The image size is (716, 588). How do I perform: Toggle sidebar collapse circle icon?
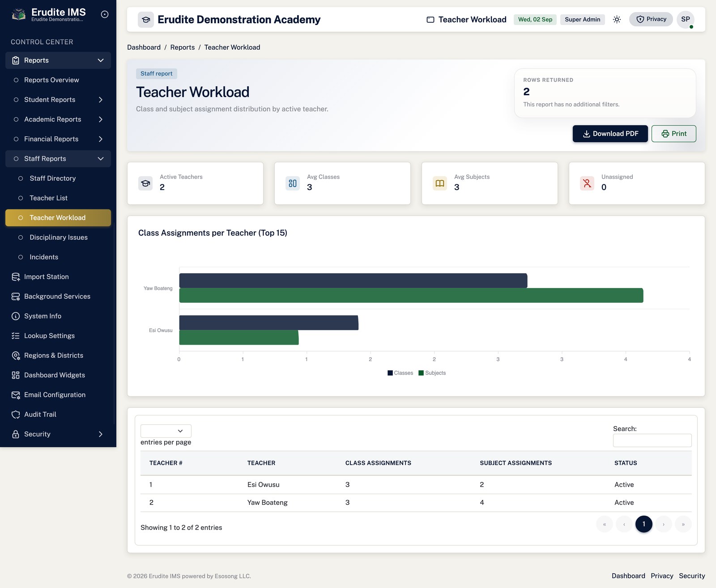click(105, 14)
